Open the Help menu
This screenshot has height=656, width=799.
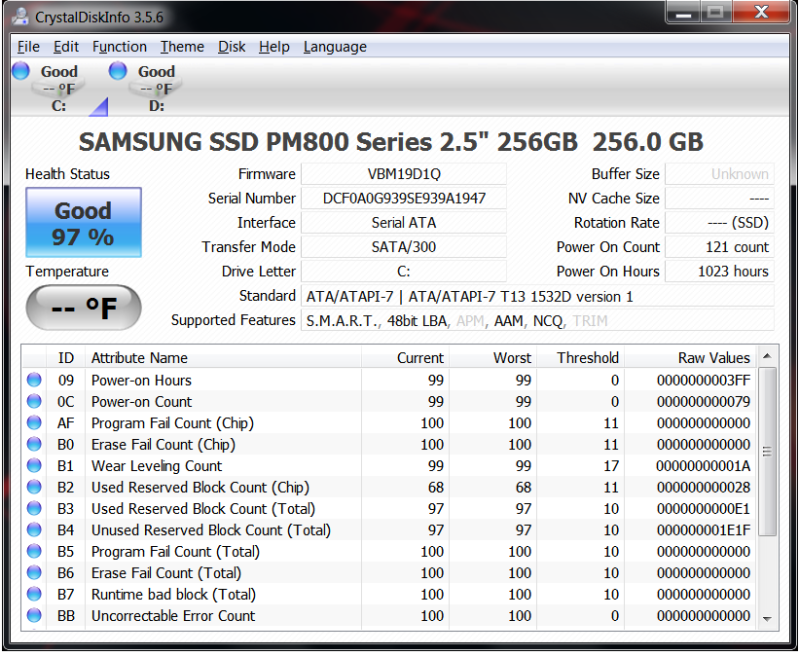(274, 47)
